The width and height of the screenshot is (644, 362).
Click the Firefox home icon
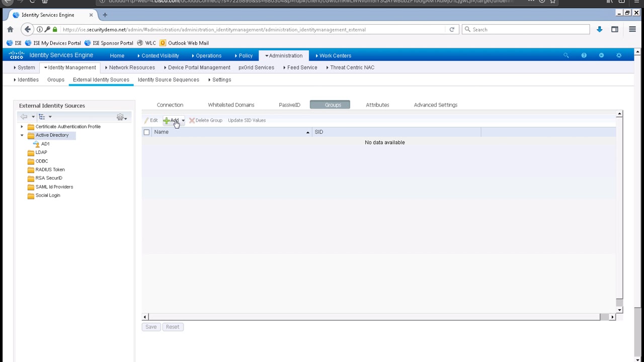(x=10, y=30)
